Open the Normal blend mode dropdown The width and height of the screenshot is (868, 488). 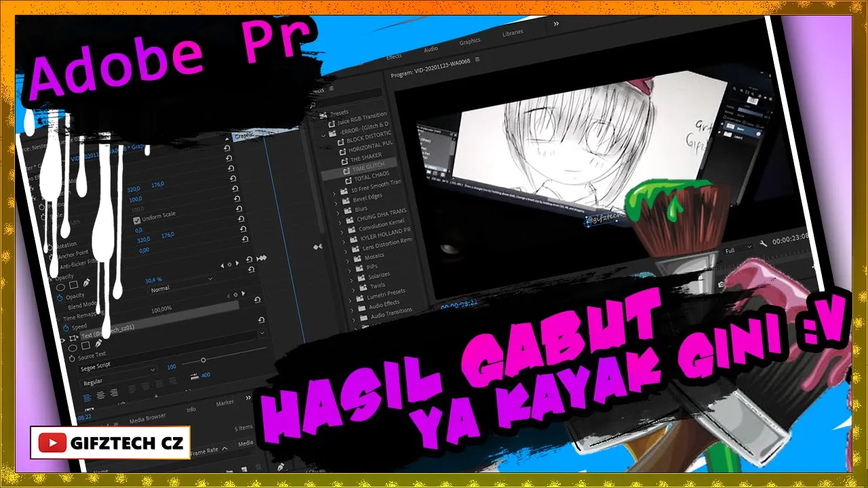coord(180,284)
